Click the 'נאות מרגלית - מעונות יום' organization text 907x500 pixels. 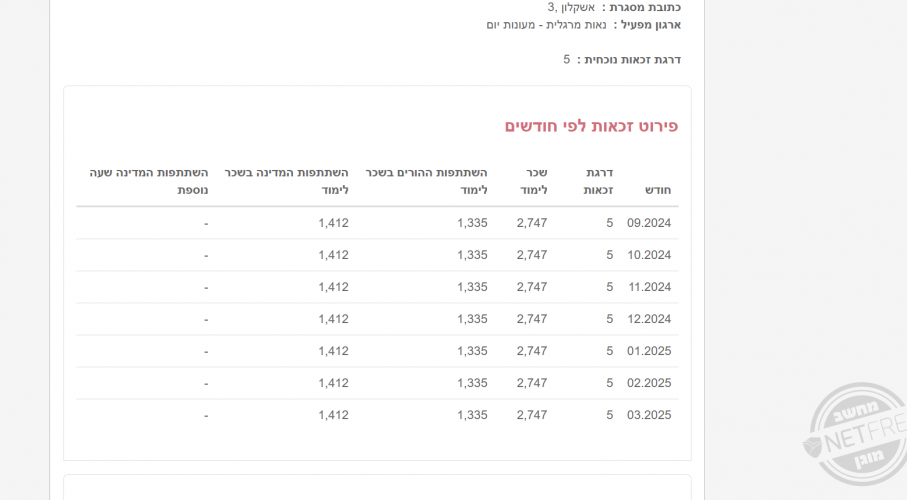tap(546, 25)
